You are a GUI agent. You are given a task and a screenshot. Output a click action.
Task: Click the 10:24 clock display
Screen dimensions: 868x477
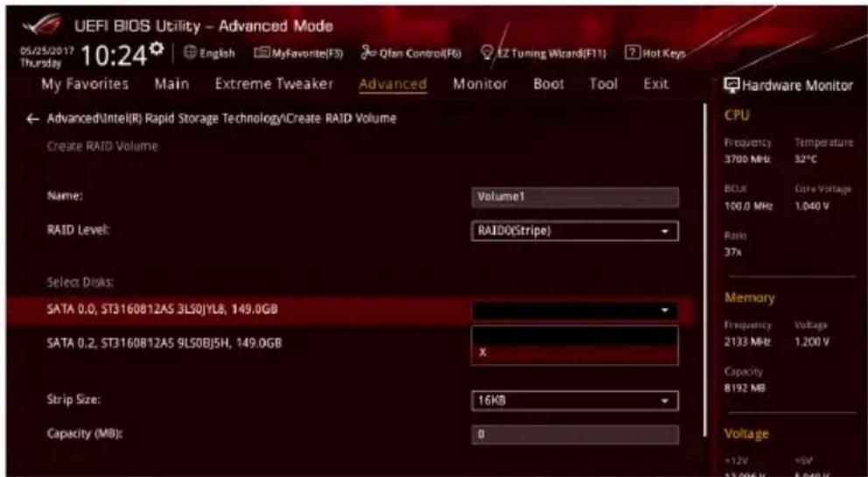click(x=115, y=56)
